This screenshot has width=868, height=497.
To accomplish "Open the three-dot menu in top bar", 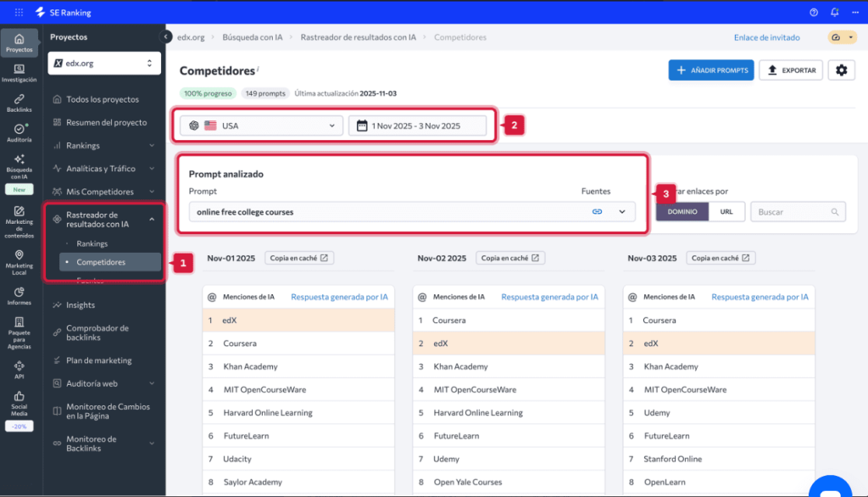I will click(855, 12).
